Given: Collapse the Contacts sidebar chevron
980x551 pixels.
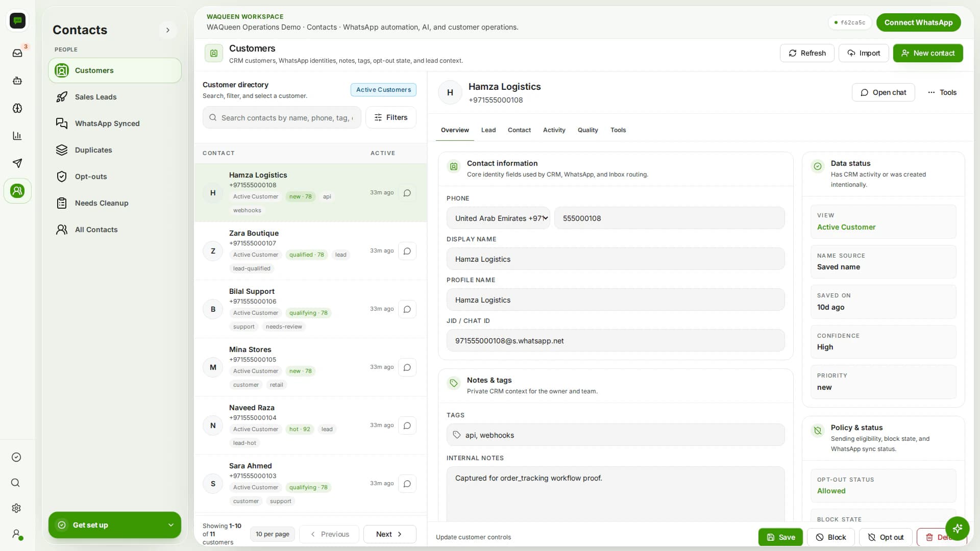Looking at the screenshot, I should 168,30.
